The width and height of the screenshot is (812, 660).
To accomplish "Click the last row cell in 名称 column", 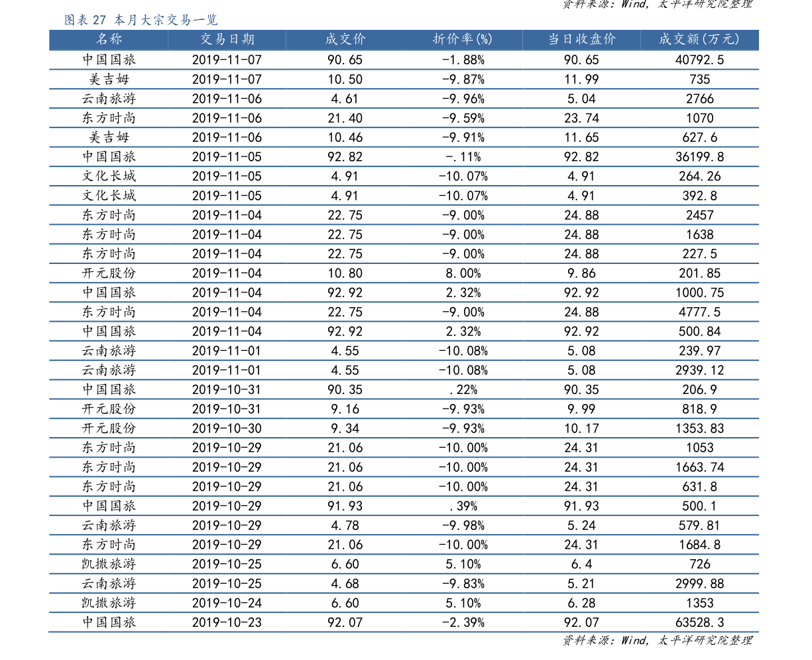I will (x=109, y=622).
